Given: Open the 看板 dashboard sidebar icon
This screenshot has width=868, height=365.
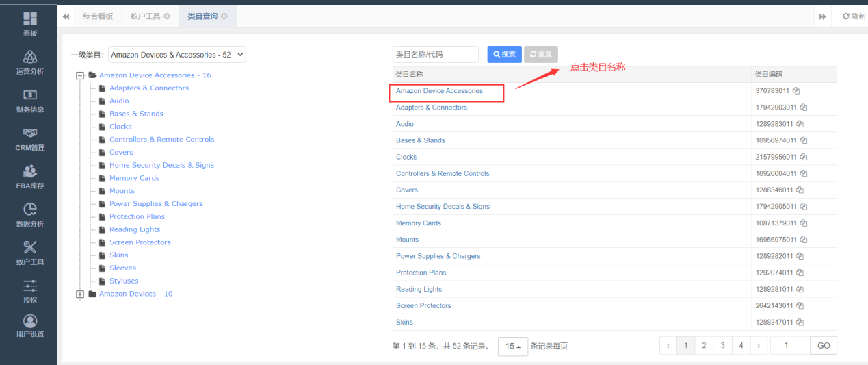Looking at the screenshot, I should coord(29,19).
